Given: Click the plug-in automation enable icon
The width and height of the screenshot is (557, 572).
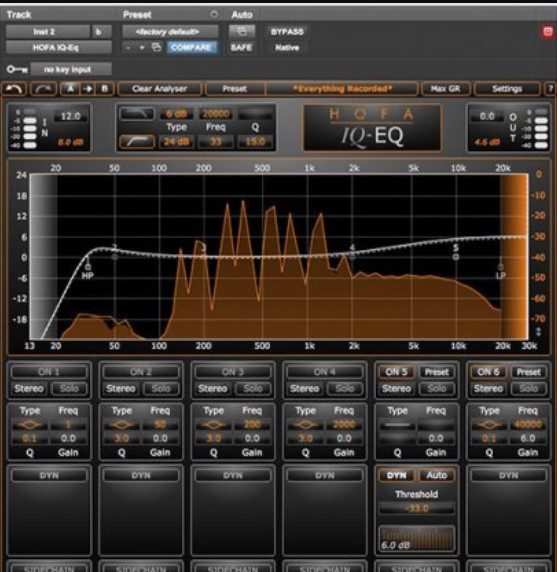Looking at the screenshot, I should click(x=241, y=32).
